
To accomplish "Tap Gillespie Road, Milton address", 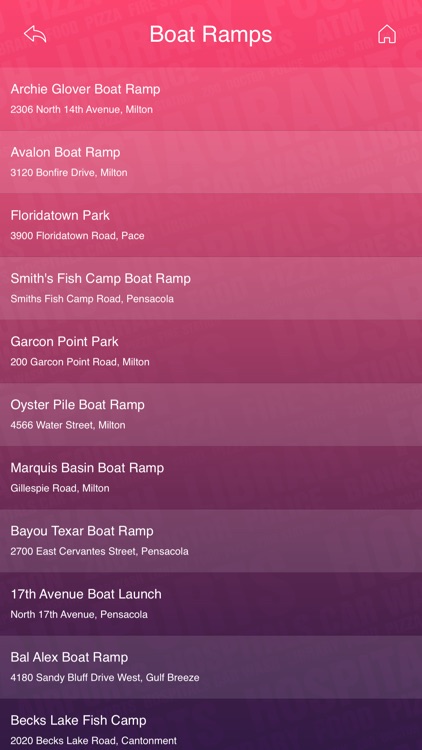I will click(x=60, y=488).
